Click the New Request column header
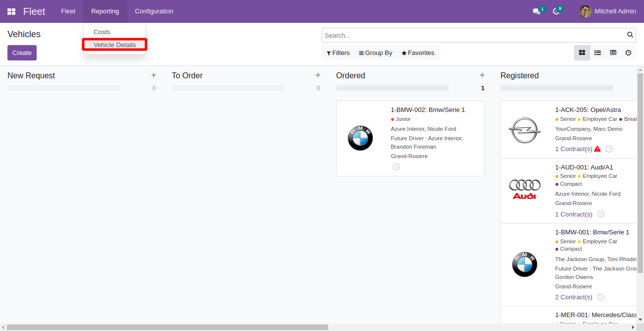This screenshot has width=644, height=331. click(x=31, y=75)
